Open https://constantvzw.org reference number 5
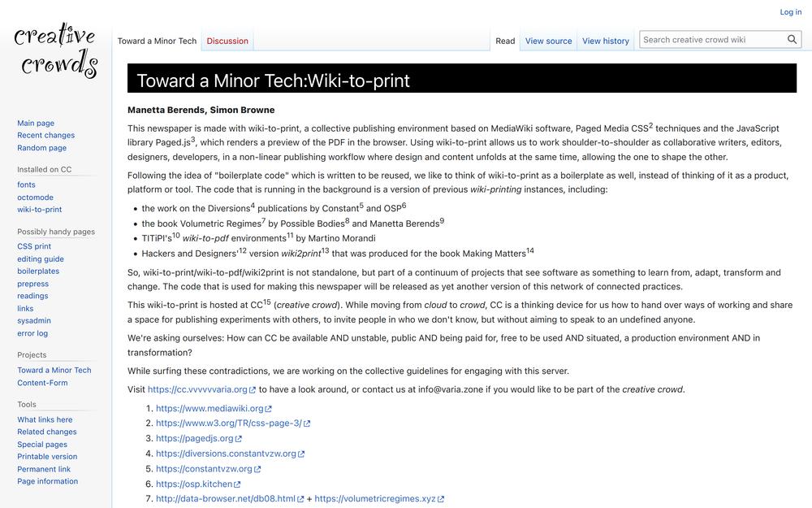 pyautogui.click(x=204, y=469)
